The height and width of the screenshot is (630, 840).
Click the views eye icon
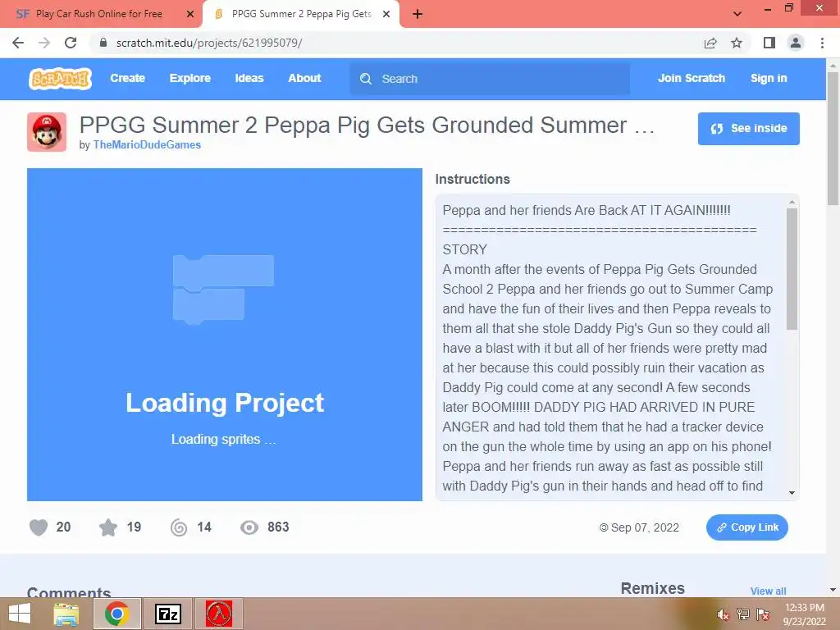[x=249, y=527]
